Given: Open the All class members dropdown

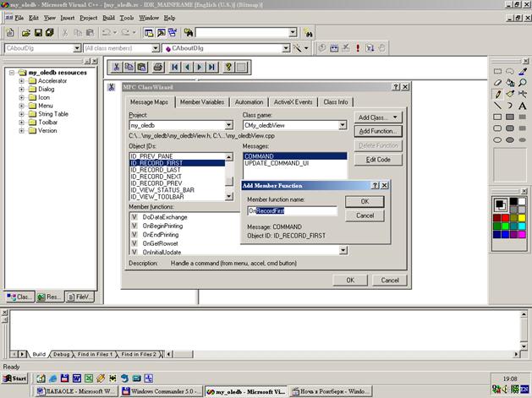Looking at the screenshot, I should coord(156,48).
